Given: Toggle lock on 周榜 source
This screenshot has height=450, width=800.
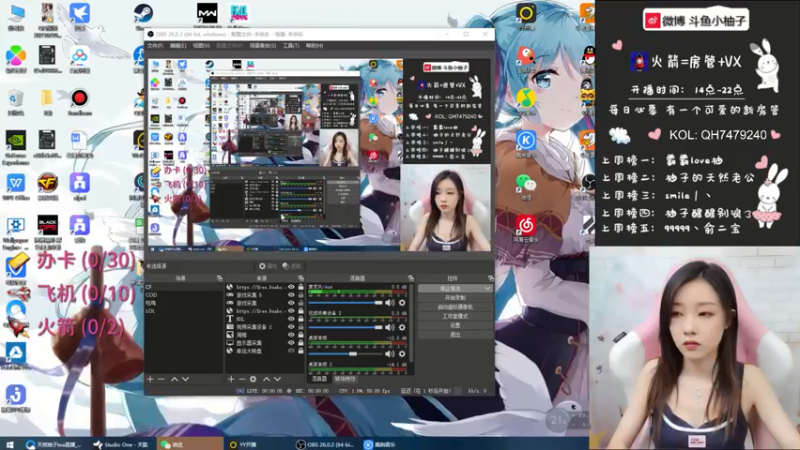Looking at the screenshot, I should tap(301, 335).
